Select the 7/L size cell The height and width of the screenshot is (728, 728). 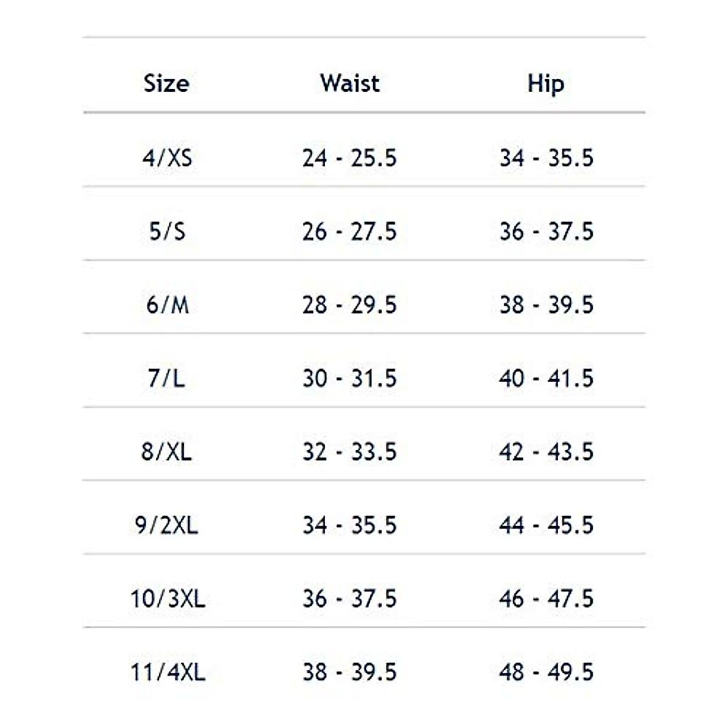(167, 378)
